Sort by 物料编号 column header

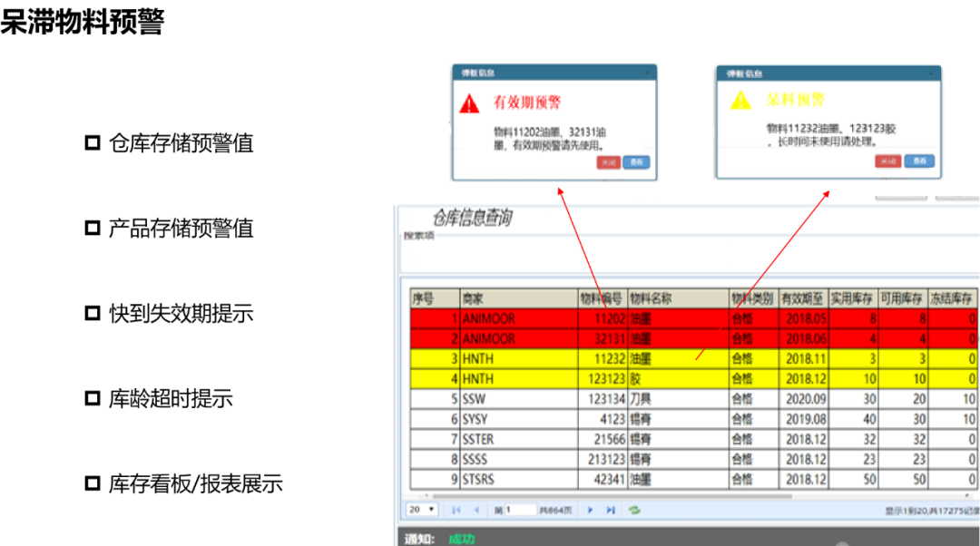point(603,298)
